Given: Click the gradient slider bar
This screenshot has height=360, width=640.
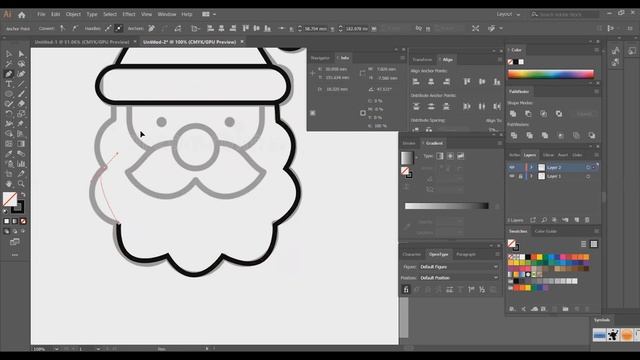Looking at the screenshot, I should [x=447, y=206].
